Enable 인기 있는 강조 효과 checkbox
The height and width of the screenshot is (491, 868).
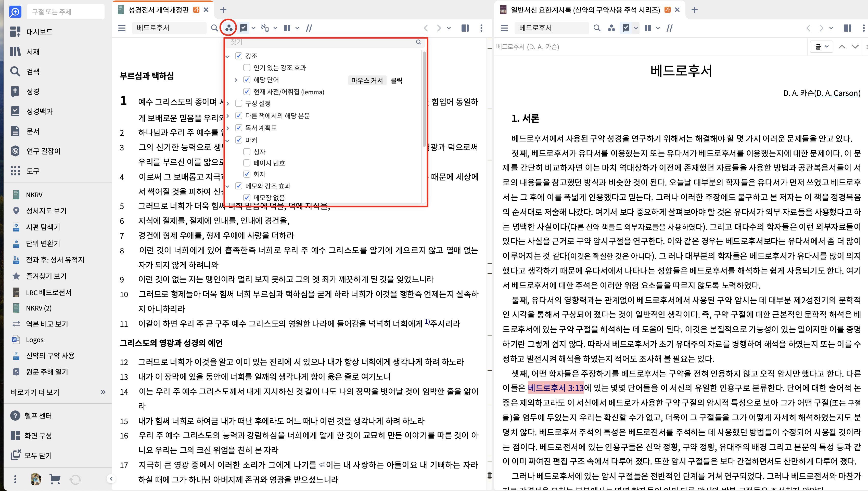[x=247, y=68]
